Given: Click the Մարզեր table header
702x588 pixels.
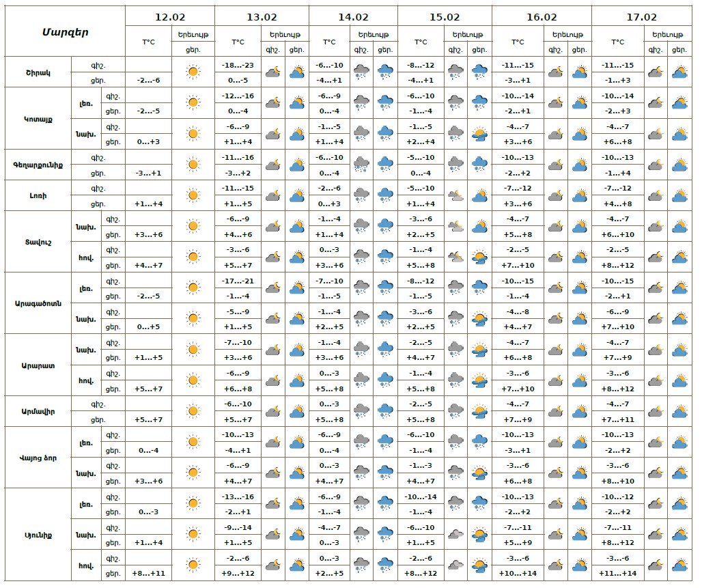Looking at the screenshot, I should click(65, 31).
